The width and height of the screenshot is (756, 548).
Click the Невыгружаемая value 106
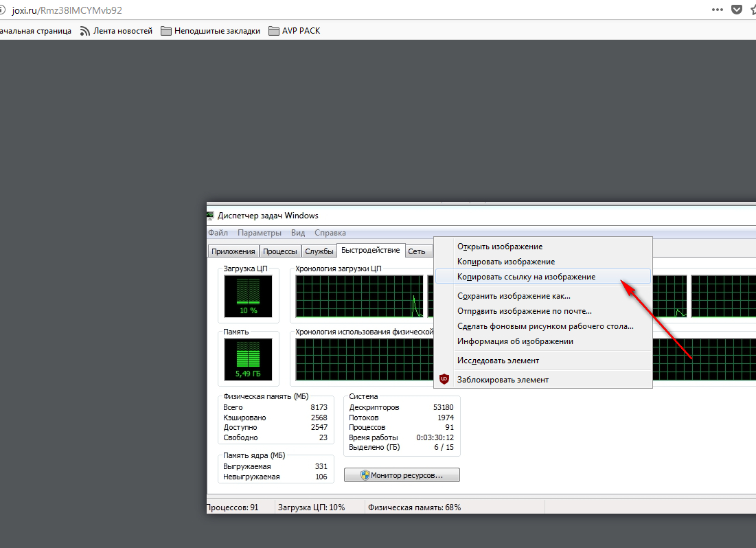pyautogui.click(x=321, y=477)
